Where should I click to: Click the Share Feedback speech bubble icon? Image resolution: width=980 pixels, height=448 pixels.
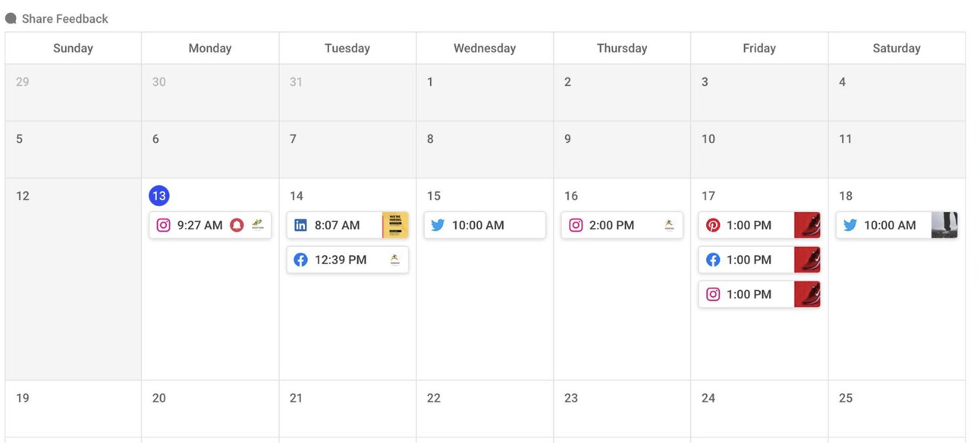pyautogui.click(x=11, y=18)
